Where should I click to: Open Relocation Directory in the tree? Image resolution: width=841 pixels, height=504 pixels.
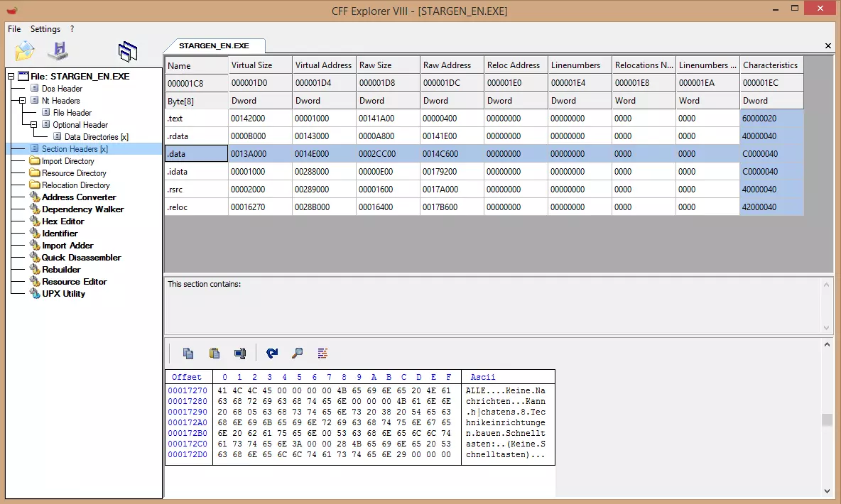[75, 185]
